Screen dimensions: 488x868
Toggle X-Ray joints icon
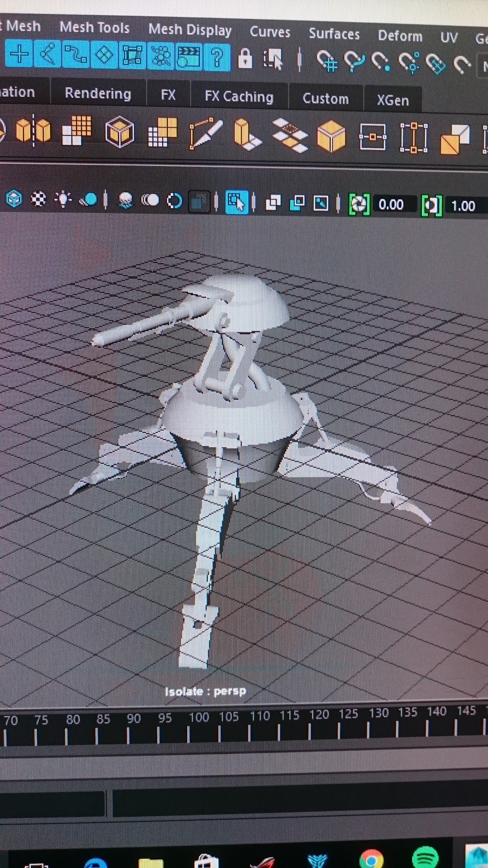coord(321,204)
